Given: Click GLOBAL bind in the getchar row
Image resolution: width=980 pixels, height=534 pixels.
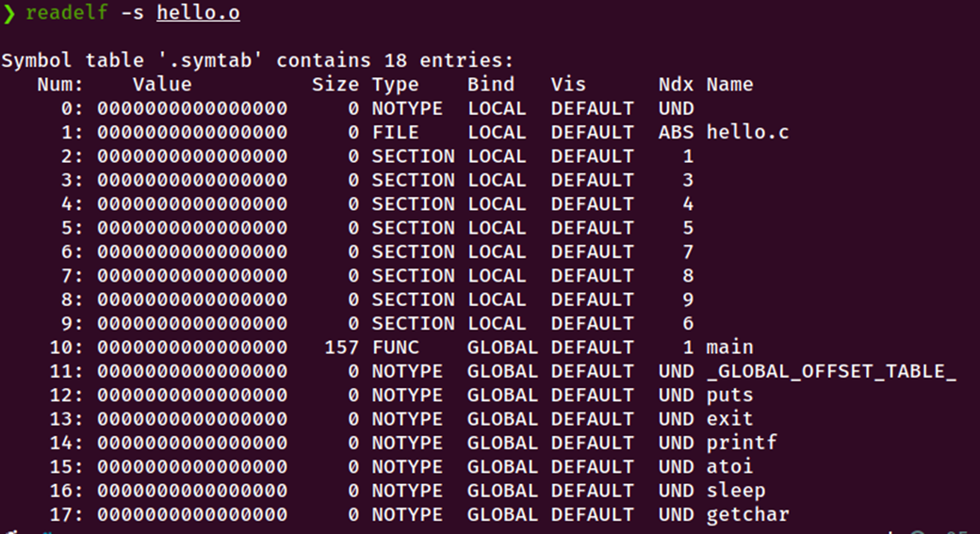Looking at the screenshot, I should (x=502, y=514).
